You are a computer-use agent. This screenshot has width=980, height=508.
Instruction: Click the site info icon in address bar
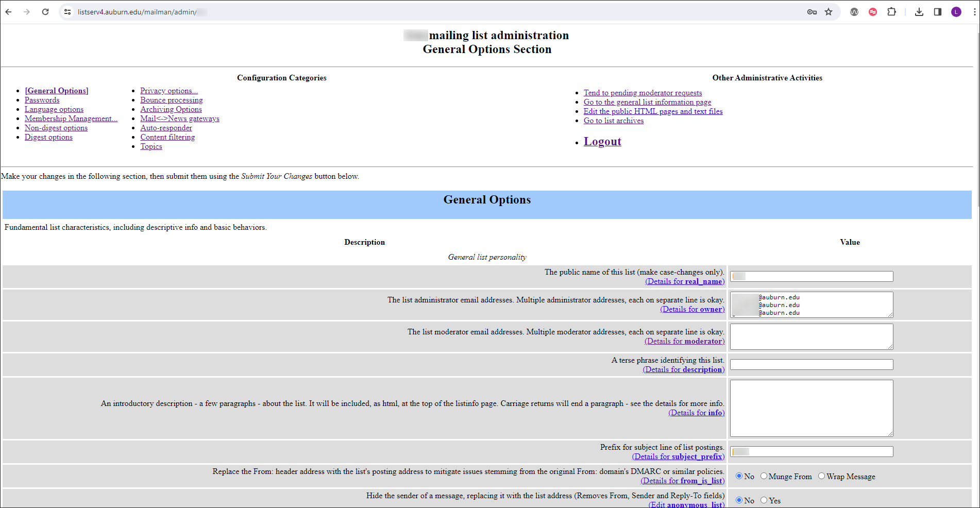point(67,11)
